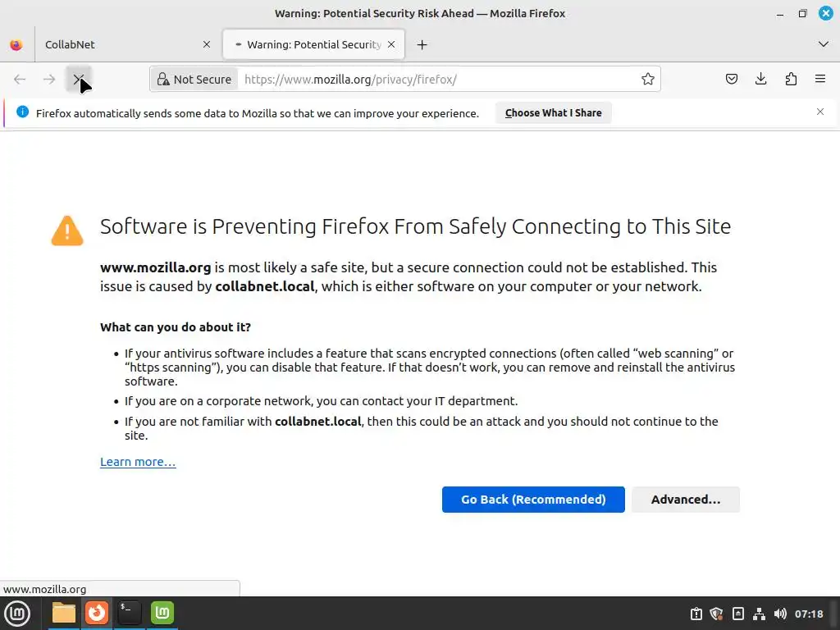Click the Not Secure lock indicator
Screen dimensions: 840x630
tap(194, 80)
